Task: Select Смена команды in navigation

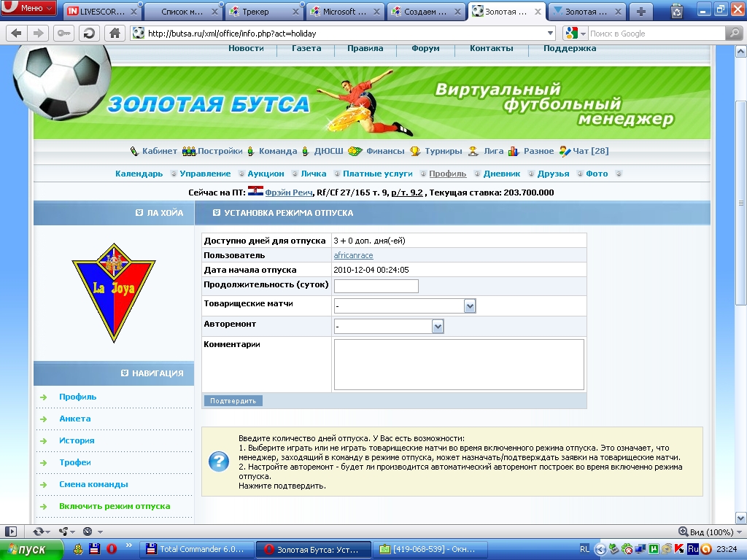Action: point(93,484)
